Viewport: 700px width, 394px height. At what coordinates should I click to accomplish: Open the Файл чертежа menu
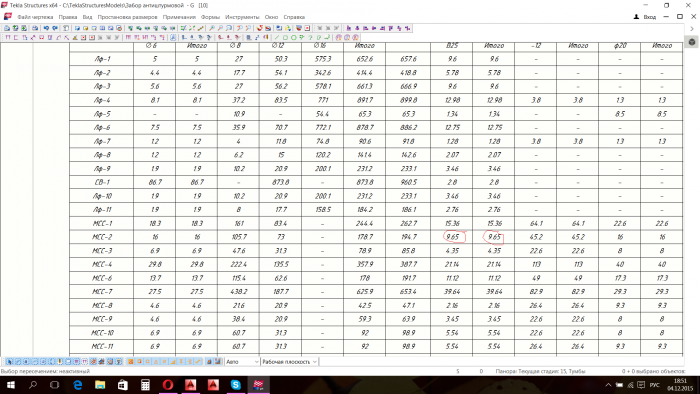35,17
